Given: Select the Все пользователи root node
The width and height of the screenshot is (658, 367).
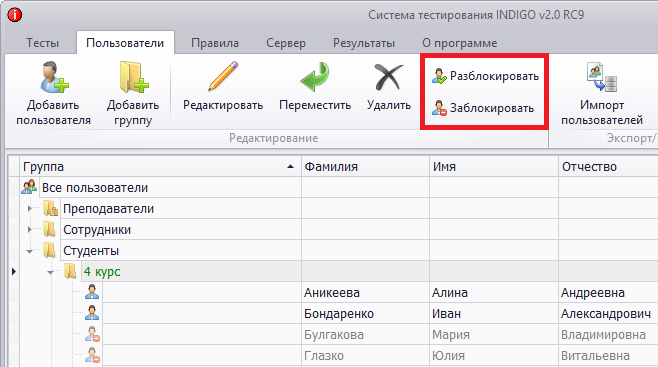Looking at the screenshot, I should [x=95, y=187].
